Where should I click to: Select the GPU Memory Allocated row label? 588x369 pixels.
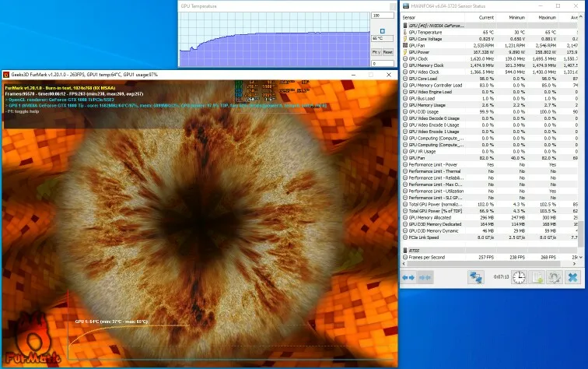pyautogui.click(x=430, y=218)
